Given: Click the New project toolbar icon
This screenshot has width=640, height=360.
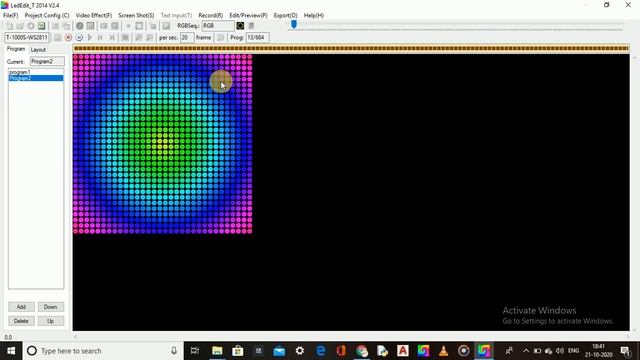Looking at the screenshot, I should (x=9, y=26).
